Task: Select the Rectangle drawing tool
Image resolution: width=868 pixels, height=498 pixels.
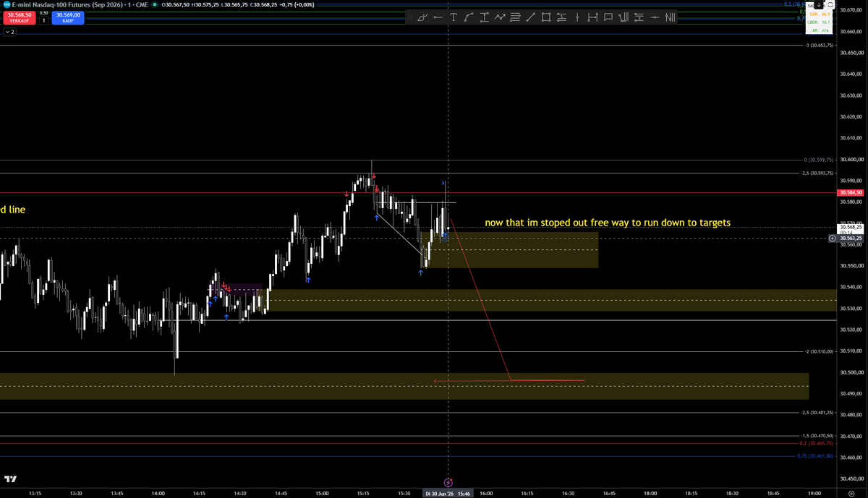Action: pos(546,17)
